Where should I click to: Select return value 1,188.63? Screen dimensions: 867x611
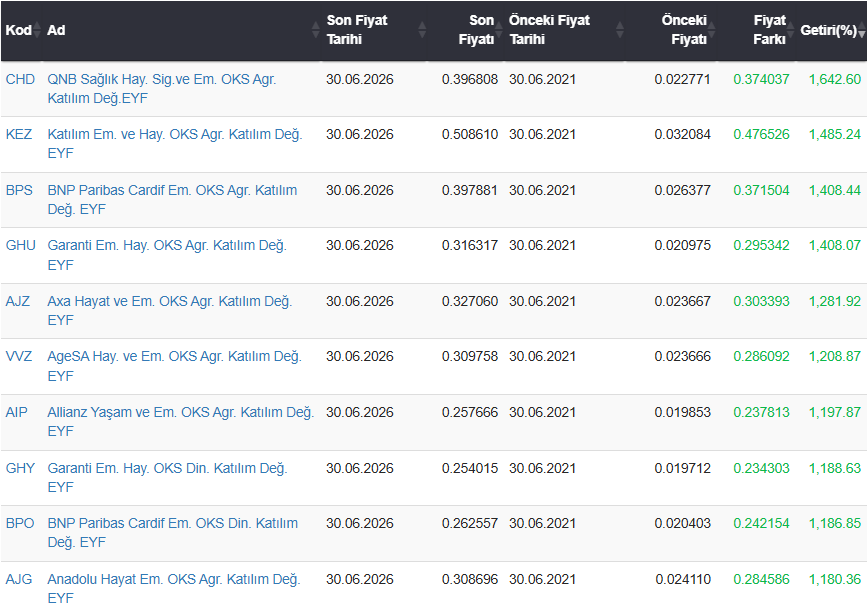835,468
